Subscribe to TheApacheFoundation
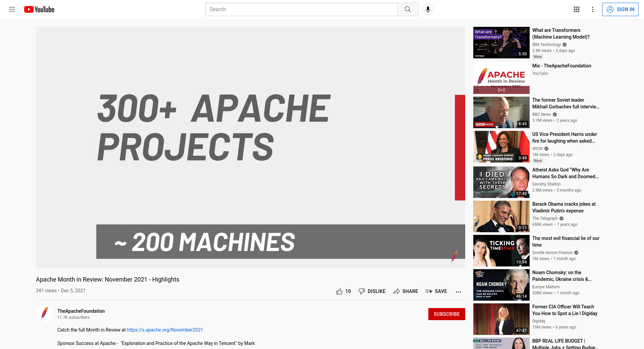The height and width of the screenshot is (349, 644). (446, 314)
